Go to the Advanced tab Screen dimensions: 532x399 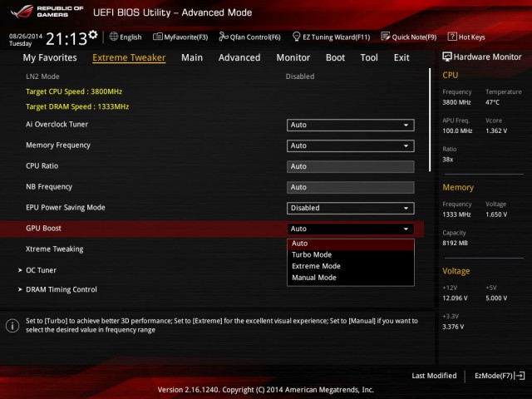(x=239, y=57)
